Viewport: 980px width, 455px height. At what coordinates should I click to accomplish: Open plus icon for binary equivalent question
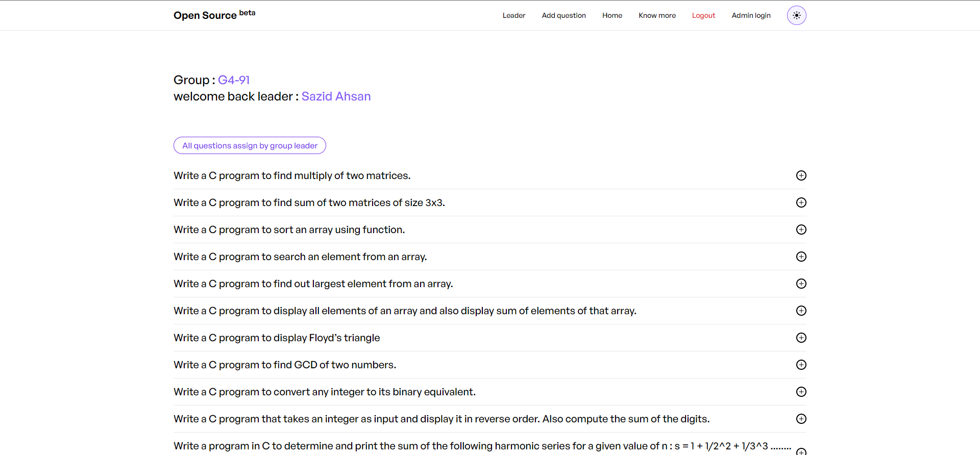[x=801, y=392]
